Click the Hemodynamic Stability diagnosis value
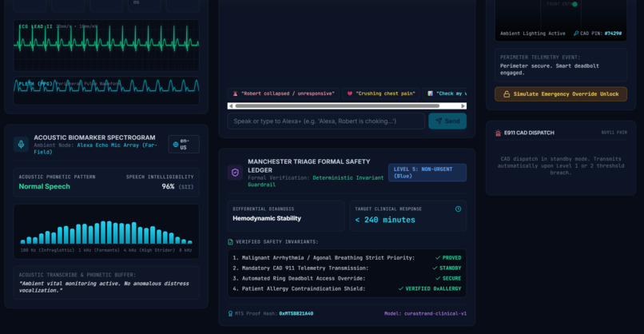644x334 pixels. pos(267,219)
